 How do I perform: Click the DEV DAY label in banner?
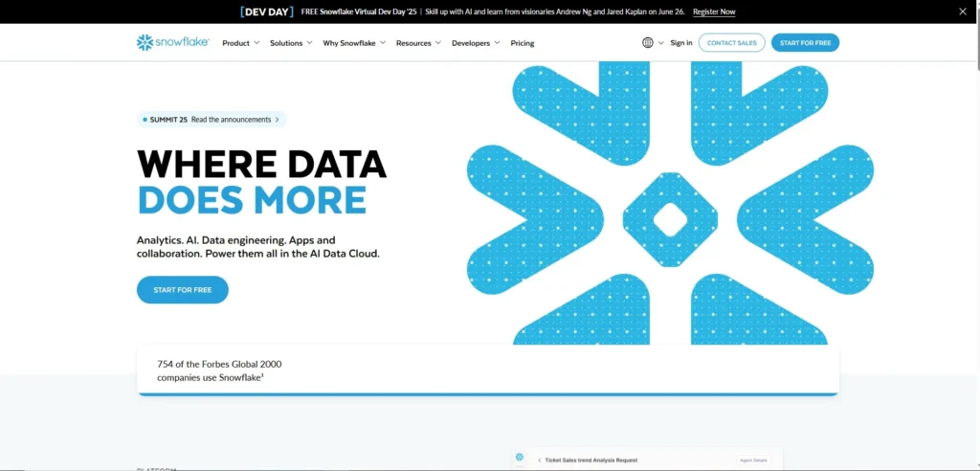click(x=267, y=11)
